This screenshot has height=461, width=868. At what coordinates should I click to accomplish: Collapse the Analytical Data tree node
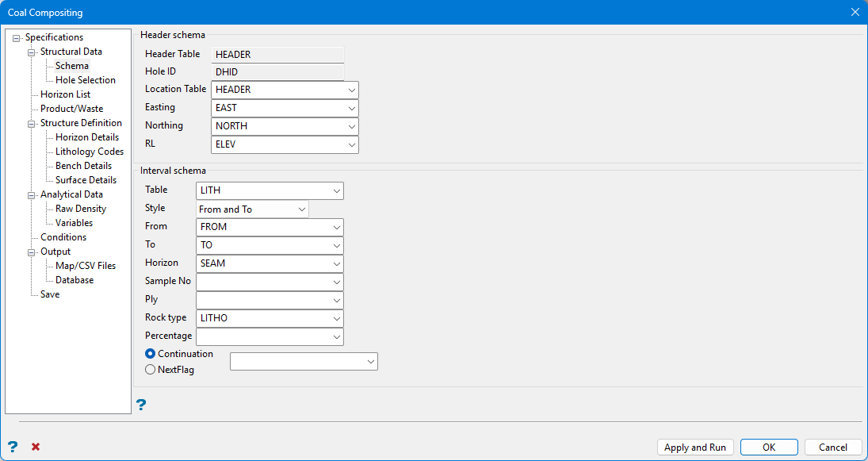[x=31, y=195]
